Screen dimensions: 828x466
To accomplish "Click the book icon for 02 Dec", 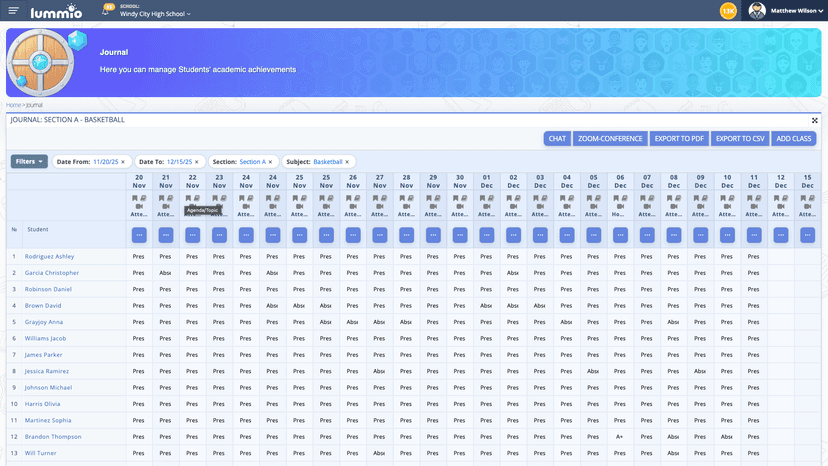I will point(518,198).
